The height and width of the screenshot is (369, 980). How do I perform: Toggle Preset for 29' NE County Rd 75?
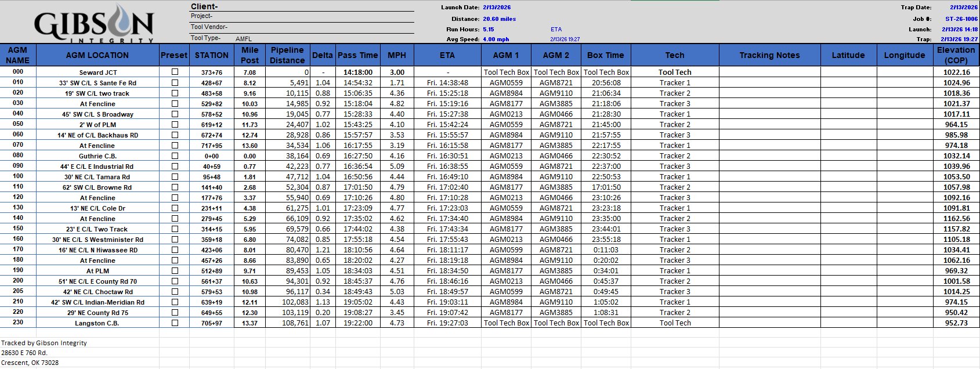175,313
